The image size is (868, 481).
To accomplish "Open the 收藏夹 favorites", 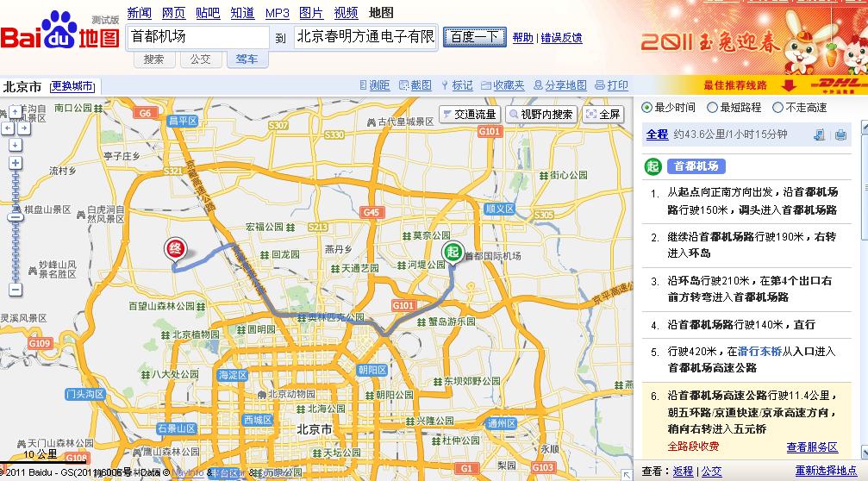I will [x=503, y=85].
